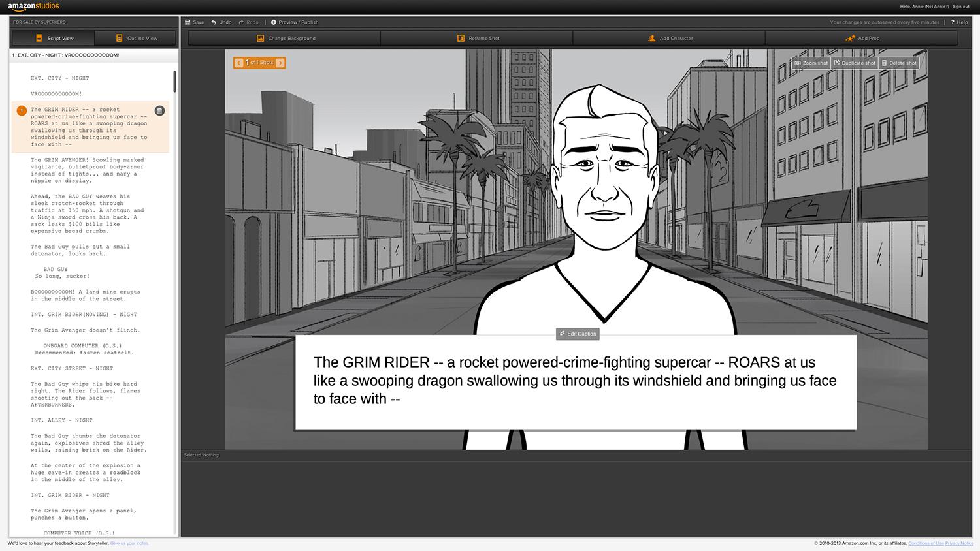Click Delete shot button
The image size is (980, 551).
click(x=899, y=63)
